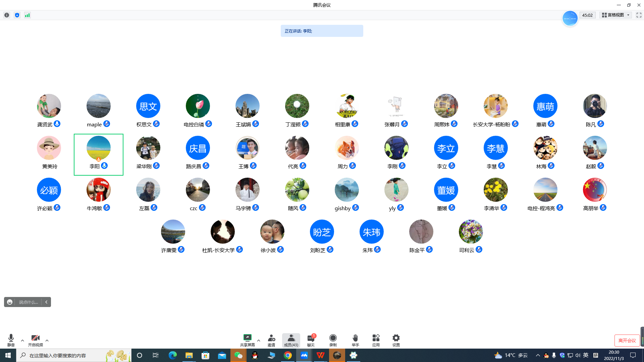Open WPS Office from the taskbar
Viewport: 644px width, 362px height.
tap(321, 355)
